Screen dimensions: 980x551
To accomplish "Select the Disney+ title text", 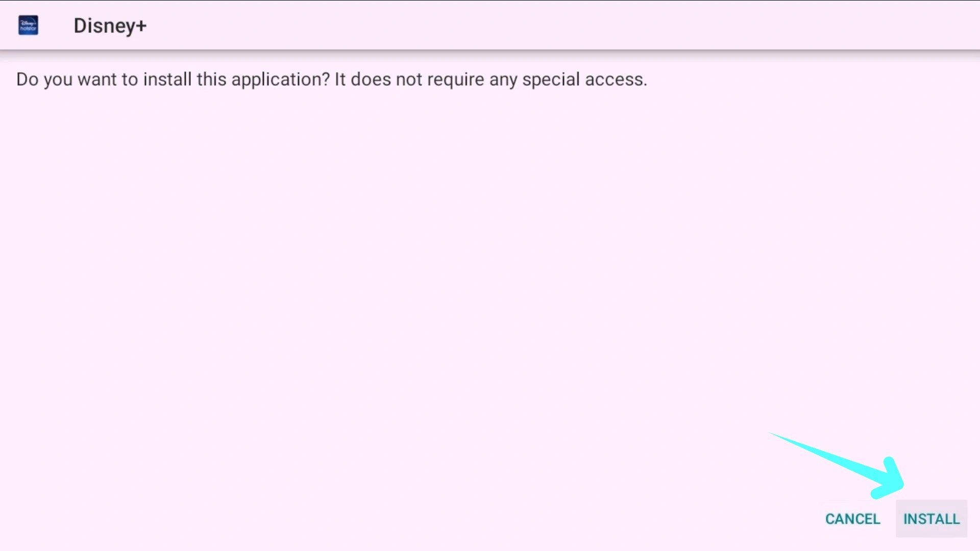I will click(x=110, y=26).
